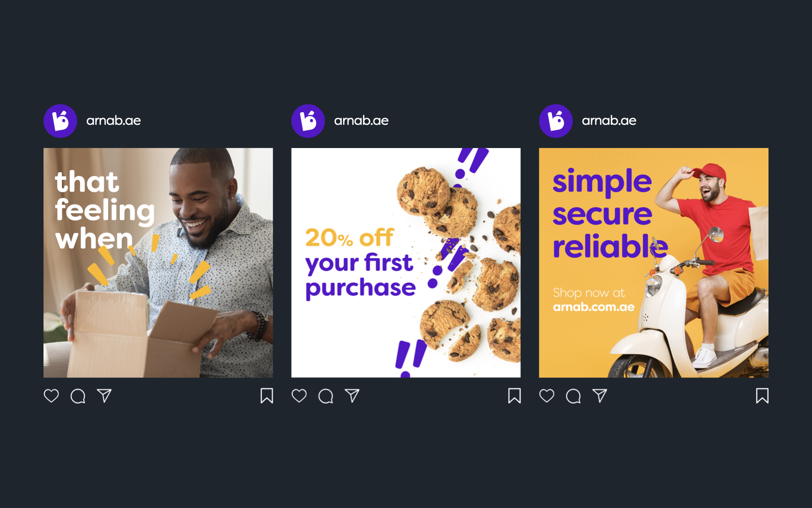The image size is (812, 508).
Task: Open arnab.ae avatar above the cookies post
Action: point(308,121)
